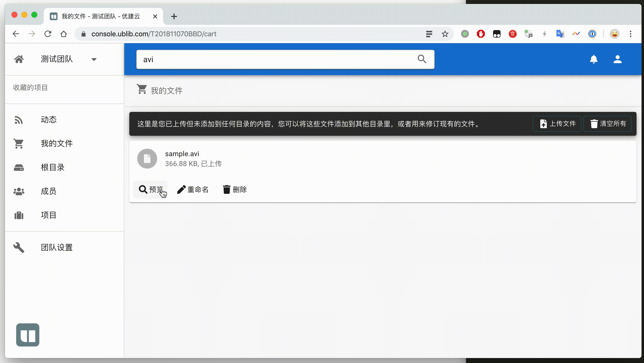The width and height of the screenshot is (644, 363).
Task: Open the notifications bell icon
Action: click(x=594, y=59)
